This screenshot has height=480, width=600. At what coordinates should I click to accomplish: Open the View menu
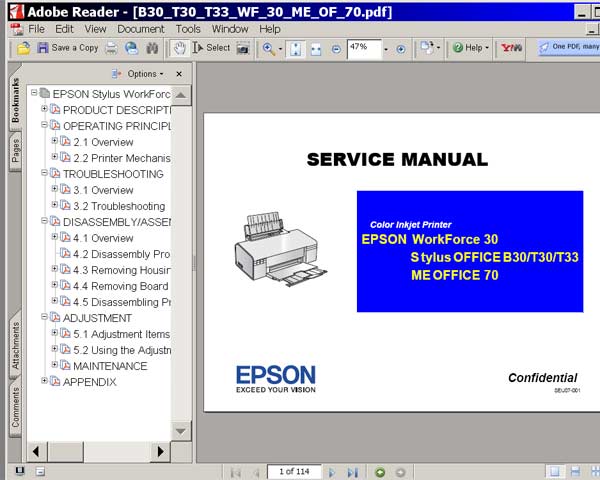pyautogui.click(x=95, y=29)
